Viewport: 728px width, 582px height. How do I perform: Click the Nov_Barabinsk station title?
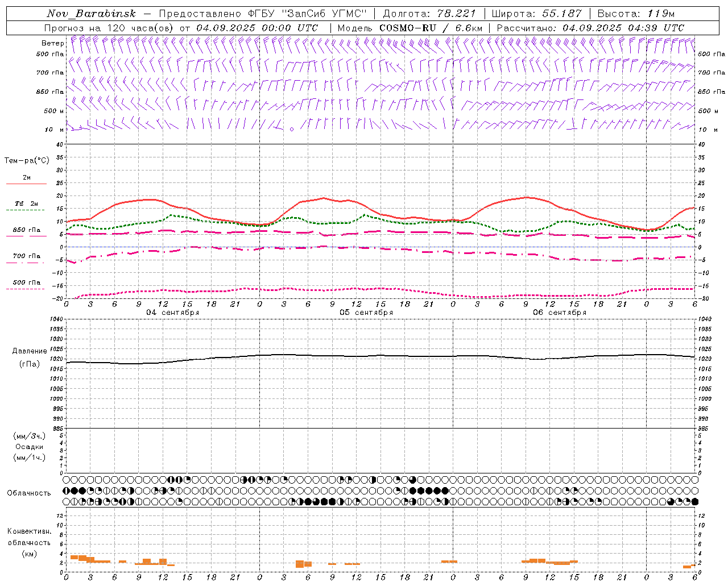click(91, 14)
